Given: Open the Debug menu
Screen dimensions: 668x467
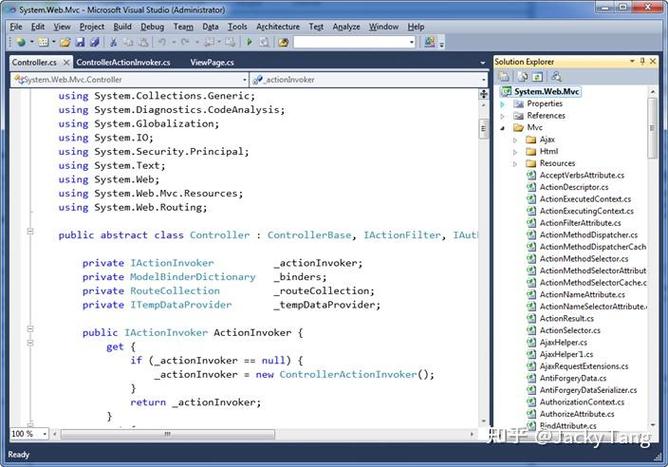Looking at the screenshot, I should [152, 26].
